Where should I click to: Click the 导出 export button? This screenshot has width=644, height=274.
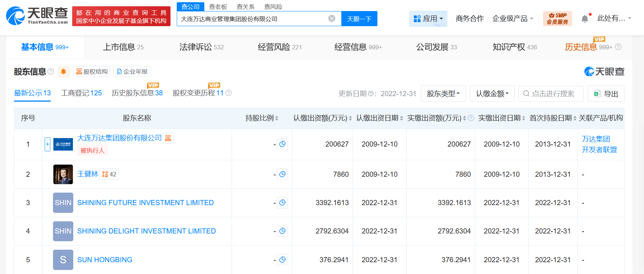click(x=606, y=94)
